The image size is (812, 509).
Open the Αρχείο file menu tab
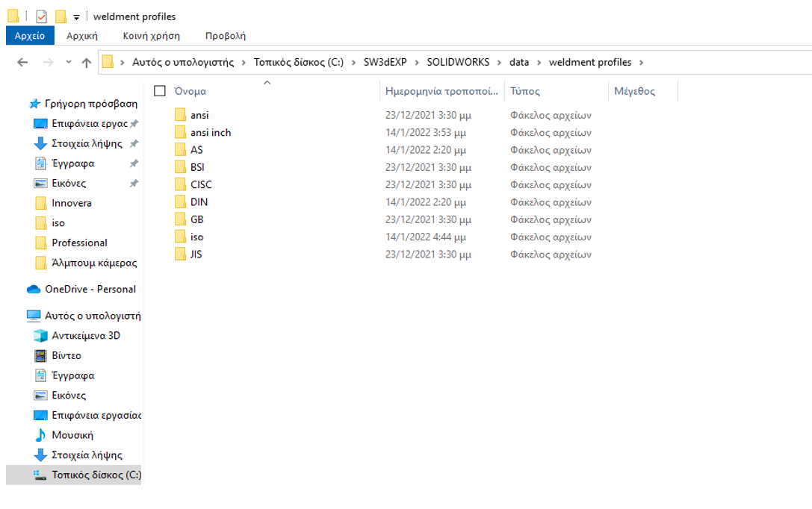30,36
